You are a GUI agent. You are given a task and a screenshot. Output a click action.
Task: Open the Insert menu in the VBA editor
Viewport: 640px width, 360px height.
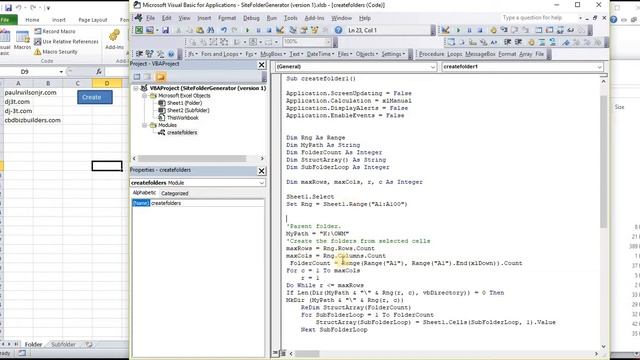coord(204,18)
